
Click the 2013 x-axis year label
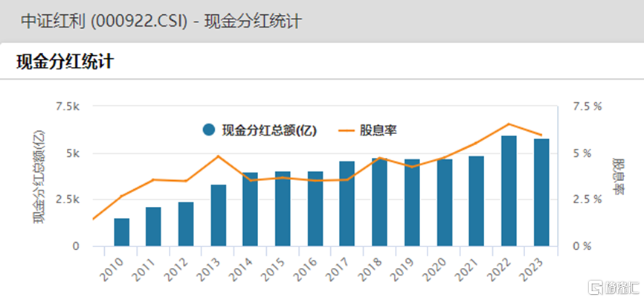pyautogui.click(x=209, y=270)
